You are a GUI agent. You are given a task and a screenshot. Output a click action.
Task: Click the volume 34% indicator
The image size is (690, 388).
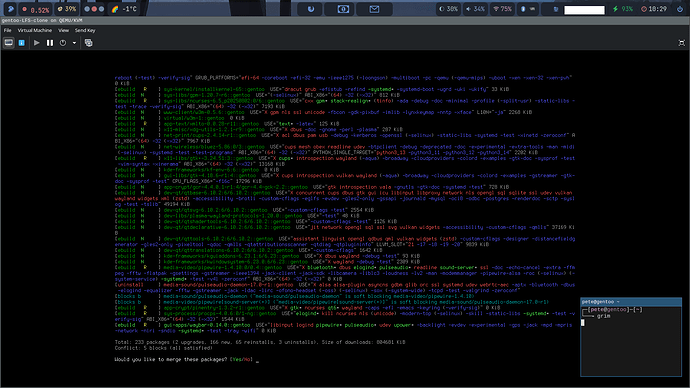476,9
